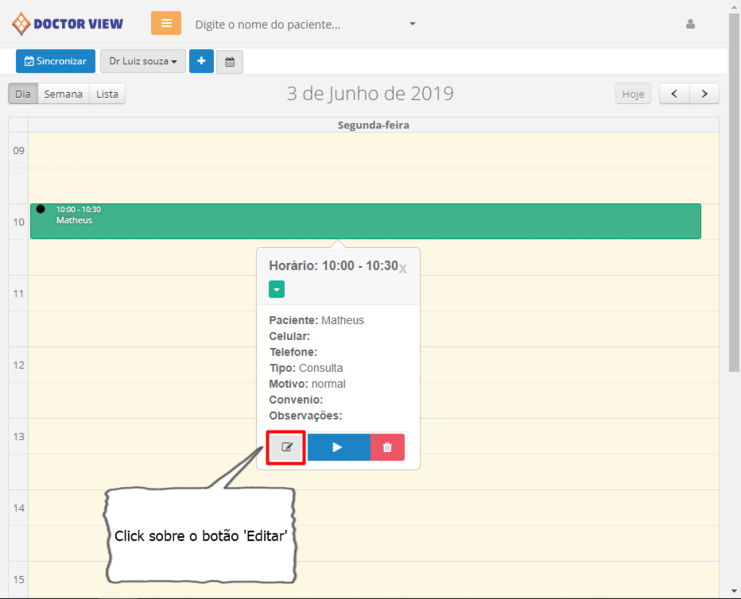The image size is (741, 599).
Task: Click the edit pencil icon in popup
Action: point(287,447)
